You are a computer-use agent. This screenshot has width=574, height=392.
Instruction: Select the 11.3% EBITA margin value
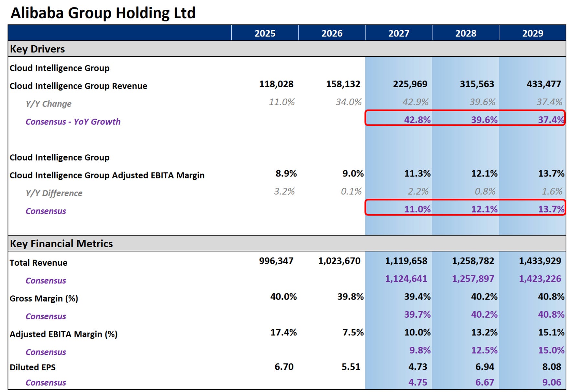tap(417, 174)
